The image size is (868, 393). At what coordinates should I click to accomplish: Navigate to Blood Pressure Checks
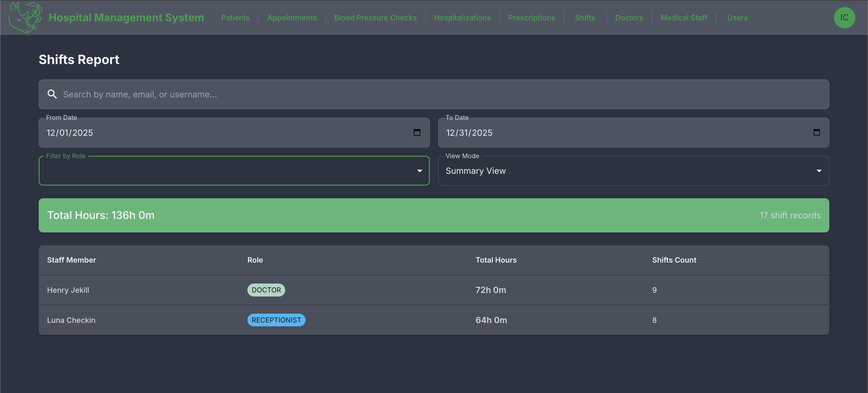[x=375, y=17]
